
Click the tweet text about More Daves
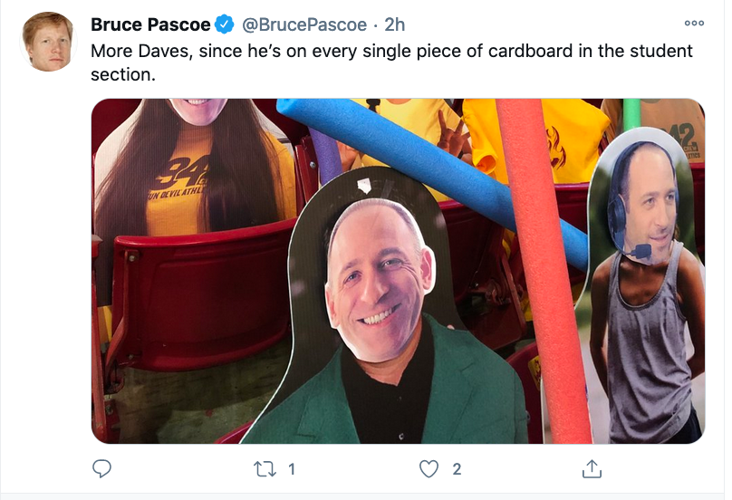click(x=391, y=63)
